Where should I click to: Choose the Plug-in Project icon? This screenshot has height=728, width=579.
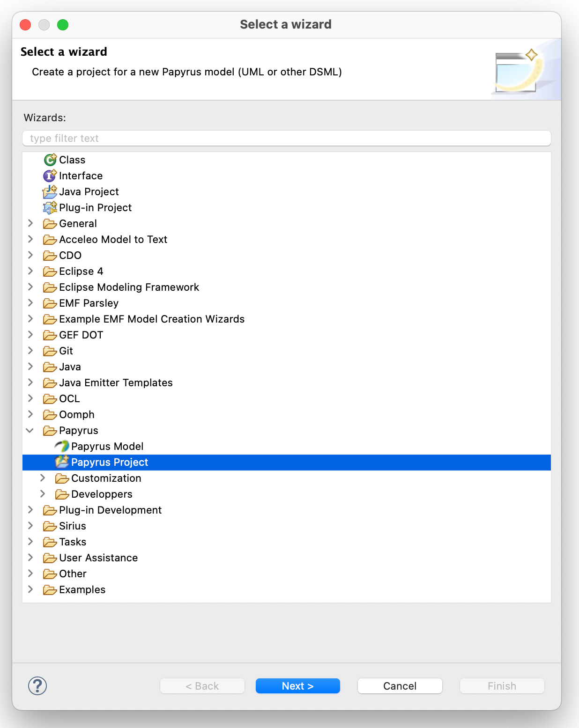coord(50,207)
